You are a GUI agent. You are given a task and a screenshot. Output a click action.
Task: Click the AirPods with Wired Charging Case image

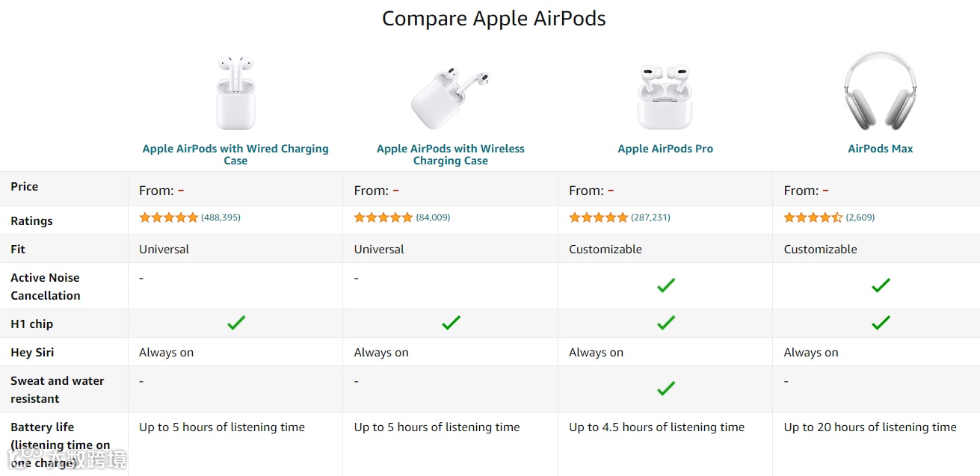[235, 93]
